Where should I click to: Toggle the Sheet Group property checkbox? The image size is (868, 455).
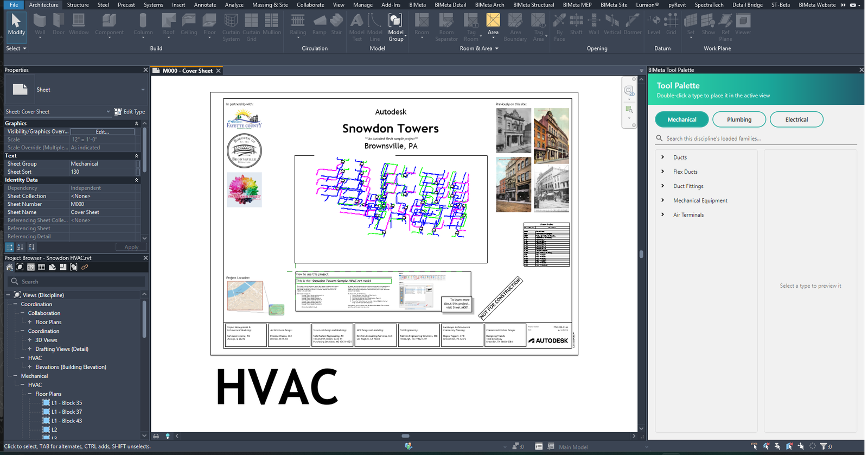pos(138,163)
